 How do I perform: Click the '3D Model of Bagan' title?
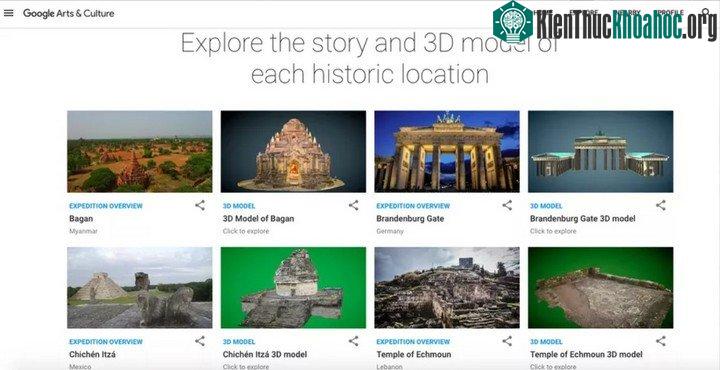[x=258, y=219]
